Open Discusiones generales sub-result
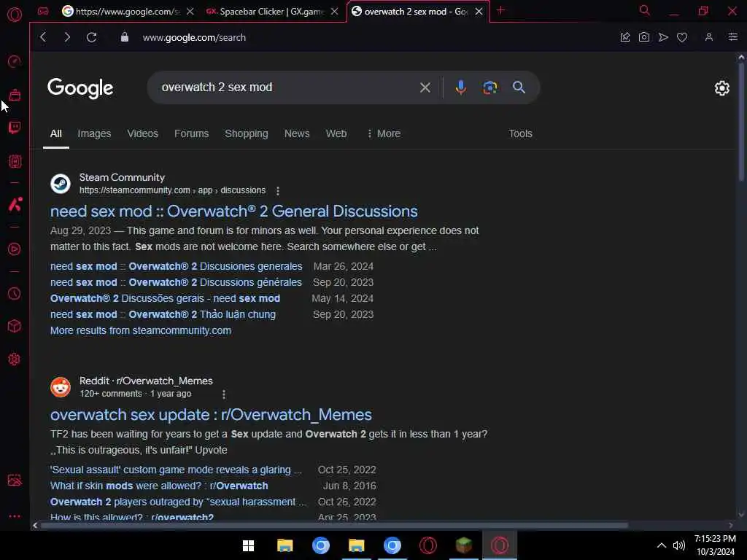The height and width of the screenshot is (560, 747). coord(177,267)
